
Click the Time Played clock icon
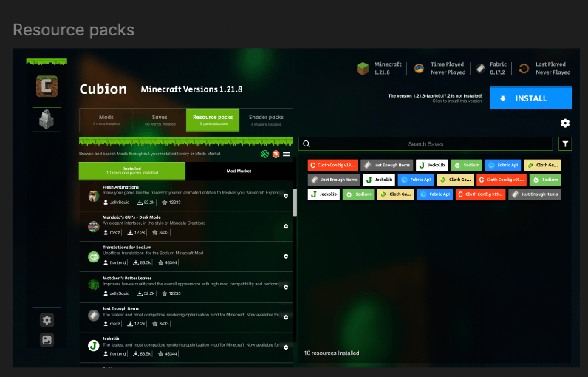pos(419,68)
